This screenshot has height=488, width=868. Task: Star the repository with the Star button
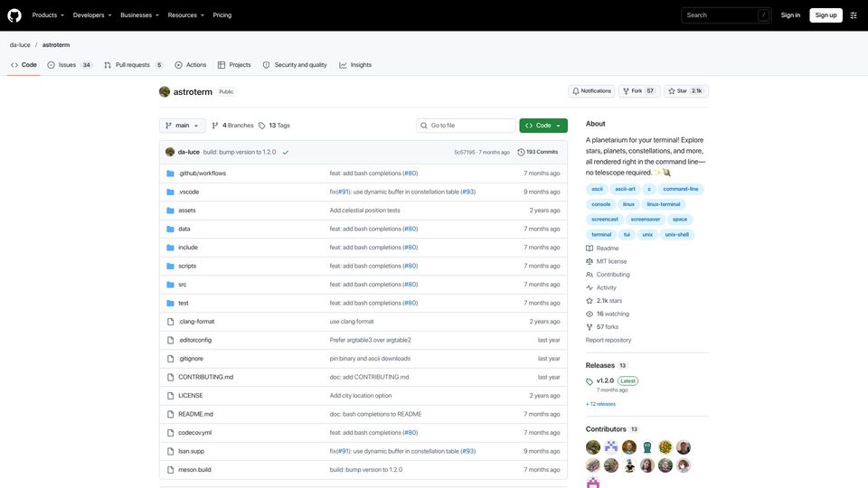tap(686, 90)
